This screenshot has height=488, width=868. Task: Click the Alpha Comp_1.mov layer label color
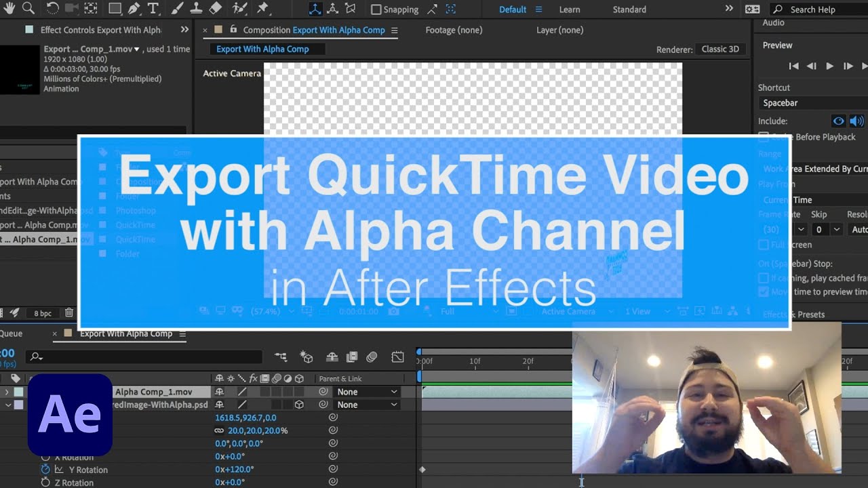(x=19, y=392)
